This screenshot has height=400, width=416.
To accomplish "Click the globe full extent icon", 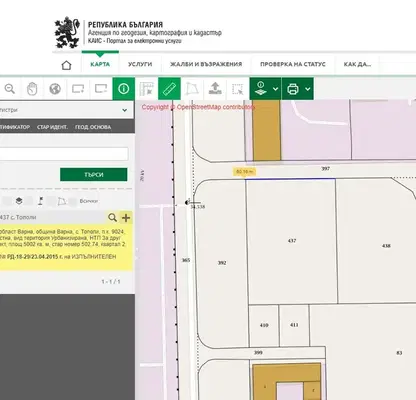I will (x=55, y=89).
